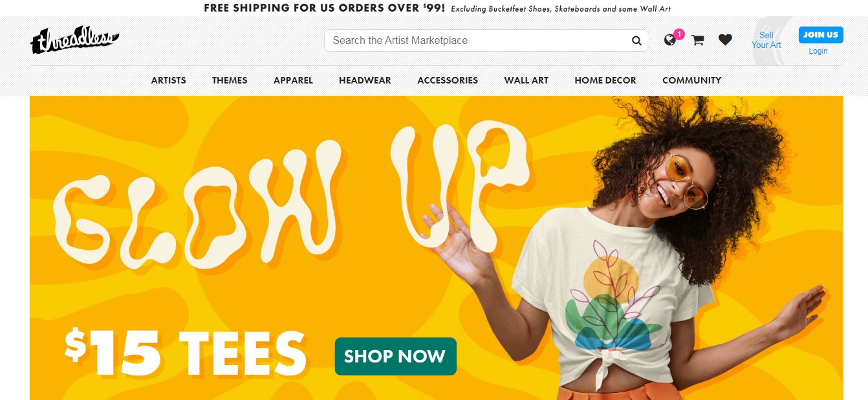Click the pink notification badge
The height and width of the screenshot is (400, 868).
coord(678,34)
